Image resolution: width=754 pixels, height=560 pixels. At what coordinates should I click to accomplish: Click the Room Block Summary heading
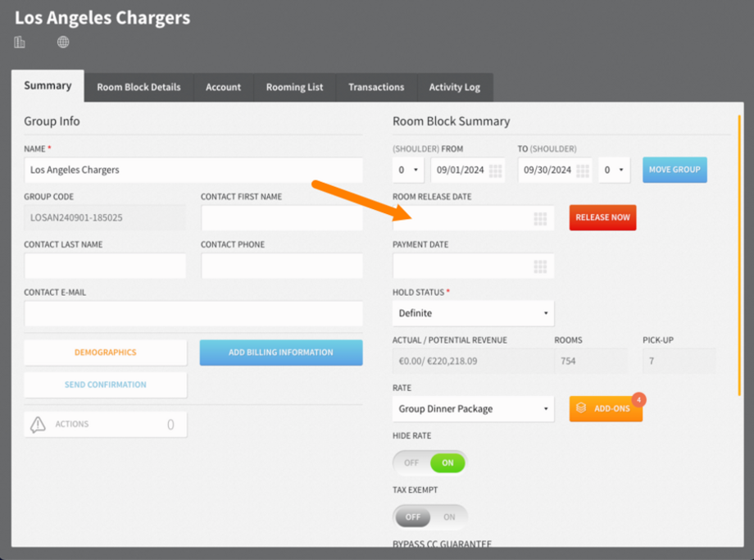coord(451,121)
